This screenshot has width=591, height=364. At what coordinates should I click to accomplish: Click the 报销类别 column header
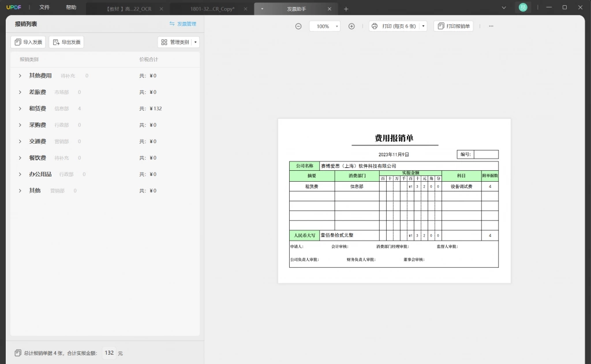point(29,59)
